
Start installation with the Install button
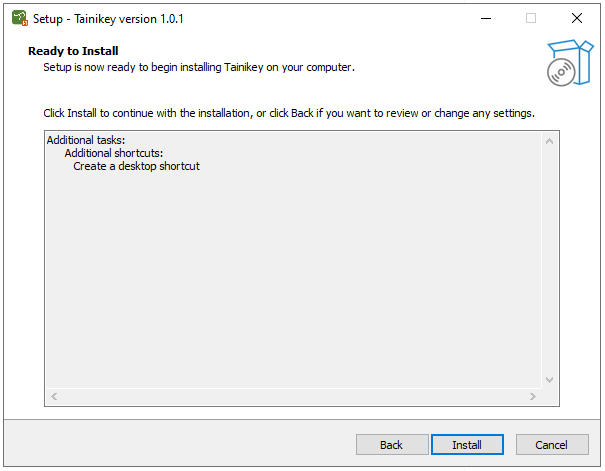[466, 445]
